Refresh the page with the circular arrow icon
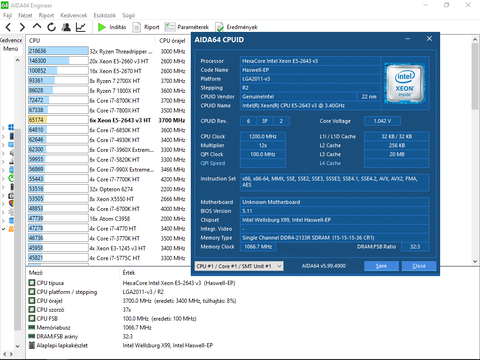 [x=51, y=27]
